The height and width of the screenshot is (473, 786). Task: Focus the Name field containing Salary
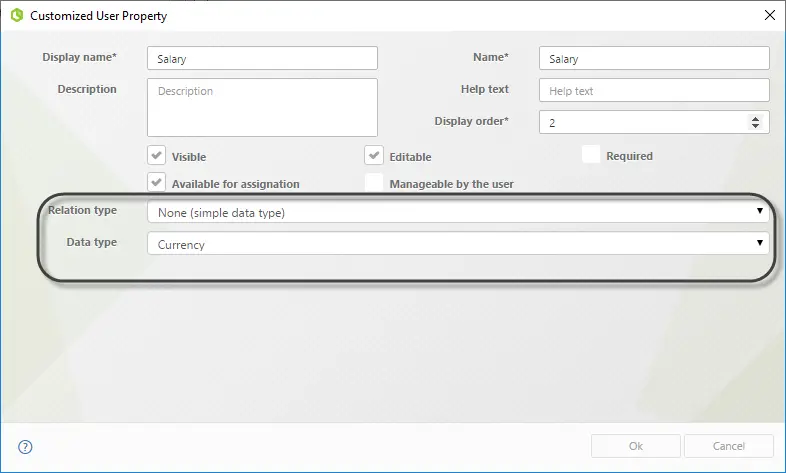pos(654,58)
